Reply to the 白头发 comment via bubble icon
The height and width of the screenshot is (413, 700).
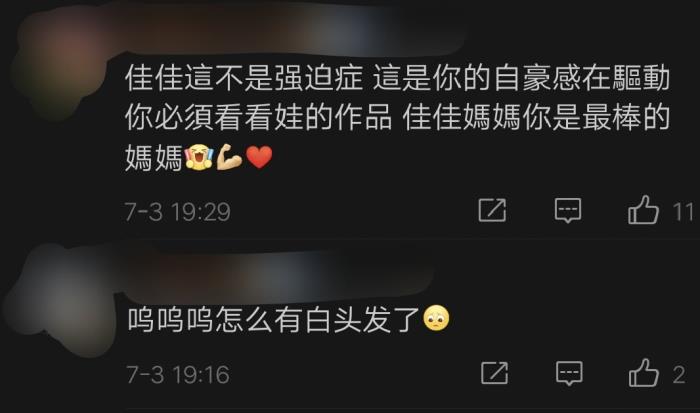point(569,373)
